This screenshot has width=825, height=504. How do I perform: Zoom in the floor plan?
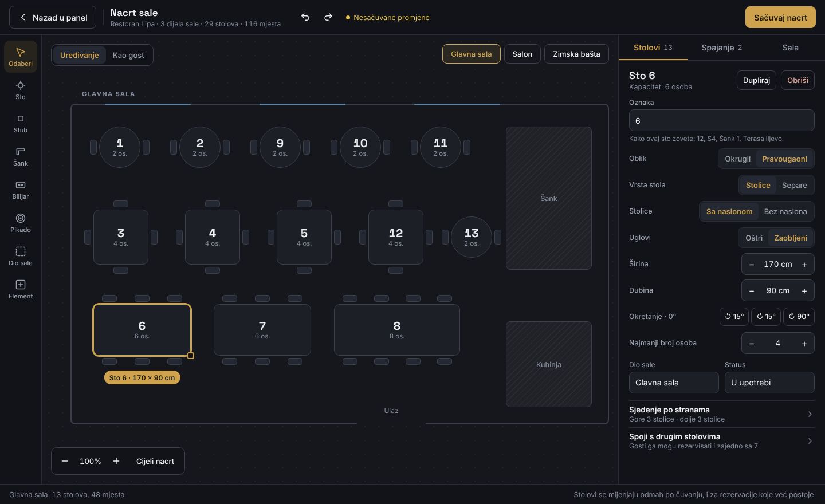click(116, 461)
